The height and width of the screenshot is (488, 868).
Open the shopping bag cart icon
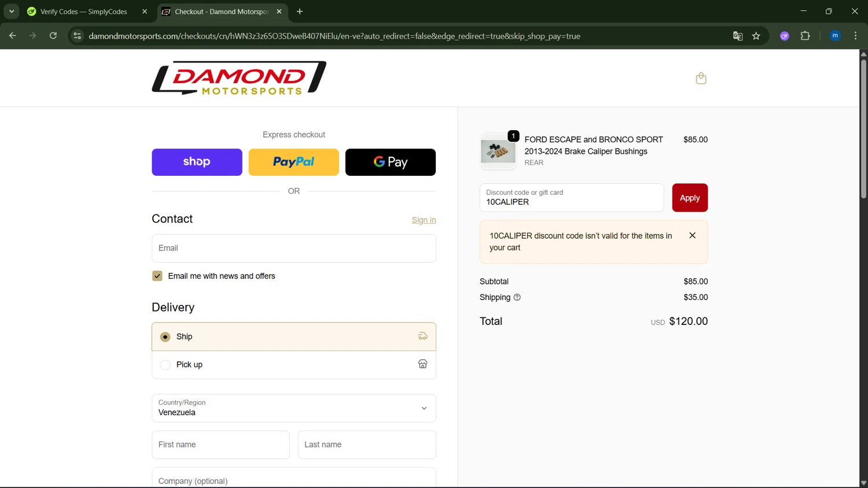pyautogui.click(x=701, y=78)
